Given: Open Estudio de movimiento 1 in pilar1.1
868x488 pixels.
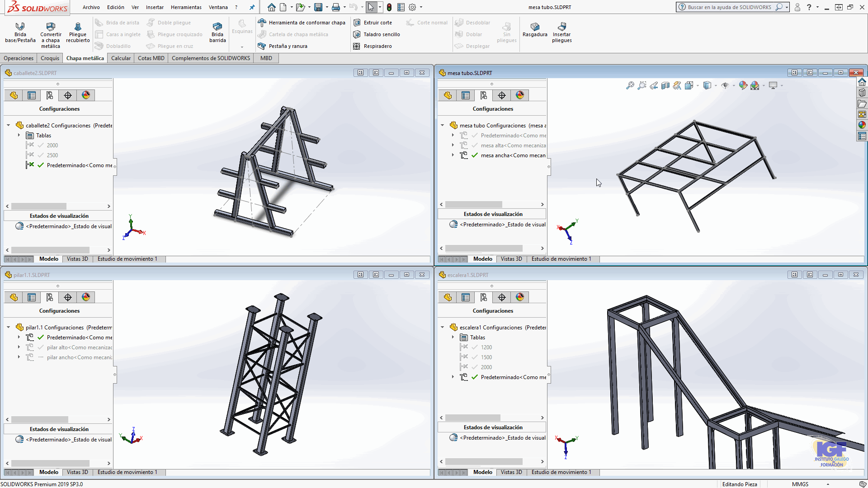Looking at the screenshot, I should tap(127, 472).
